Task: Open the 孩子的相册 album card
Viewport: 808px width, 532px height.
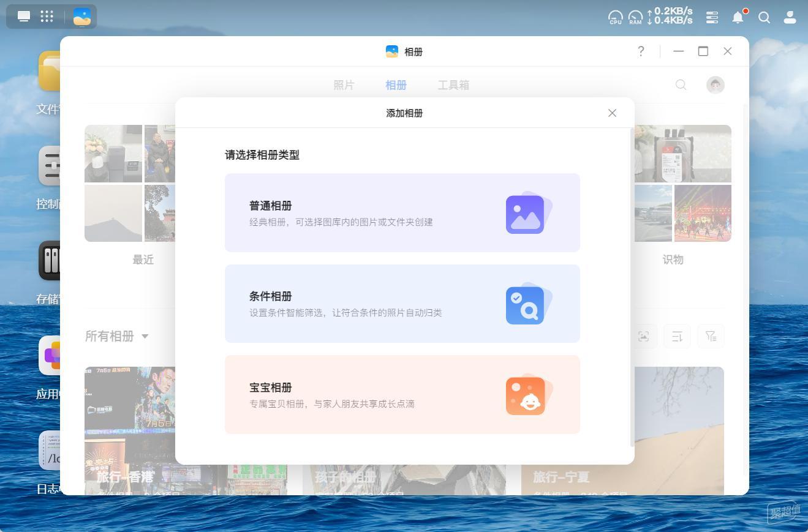Action: click(404, 479)
